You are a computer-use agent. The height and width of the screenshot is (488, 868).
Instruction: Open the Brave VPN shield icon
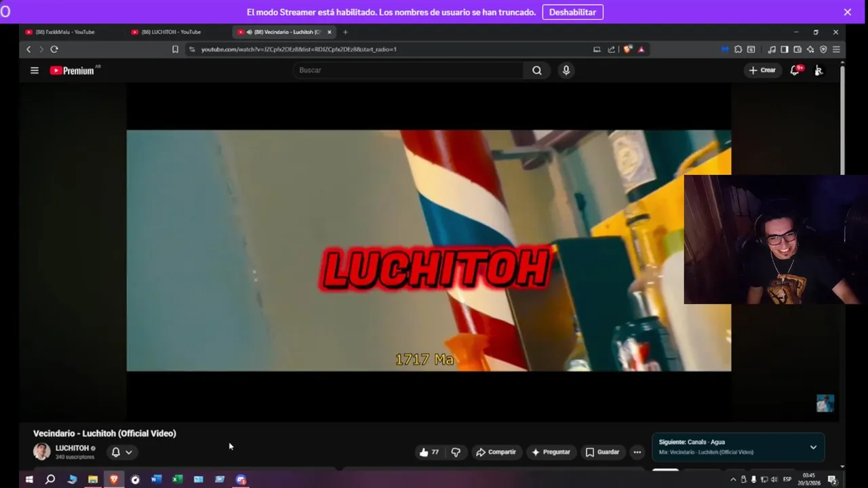823,49
